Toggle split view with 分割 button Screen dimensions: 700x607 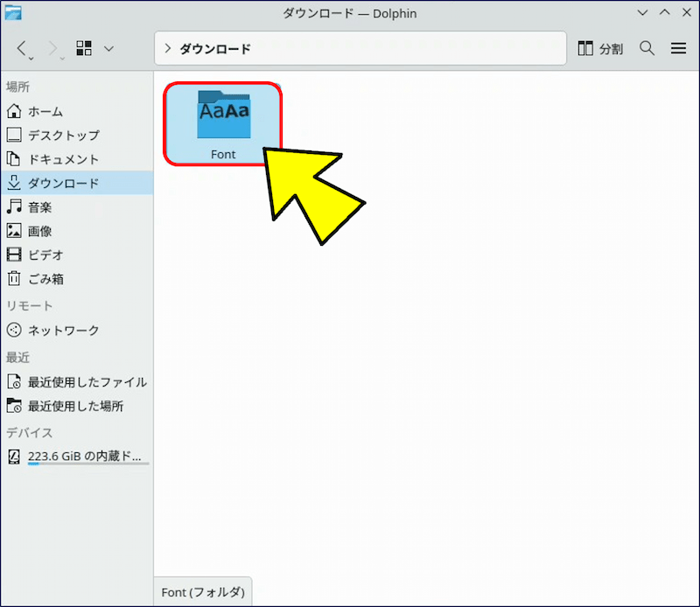click(x=601, y=49)
